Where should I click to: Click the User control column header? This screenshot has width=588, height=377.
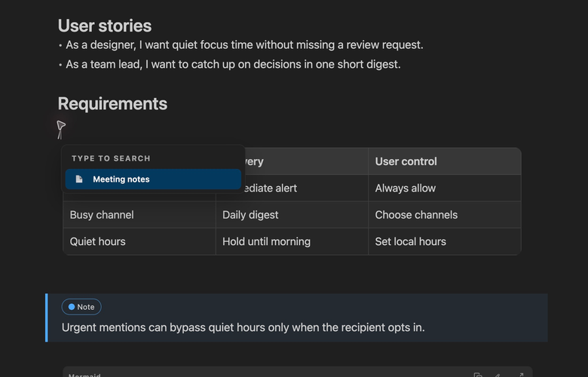point(444,161)
